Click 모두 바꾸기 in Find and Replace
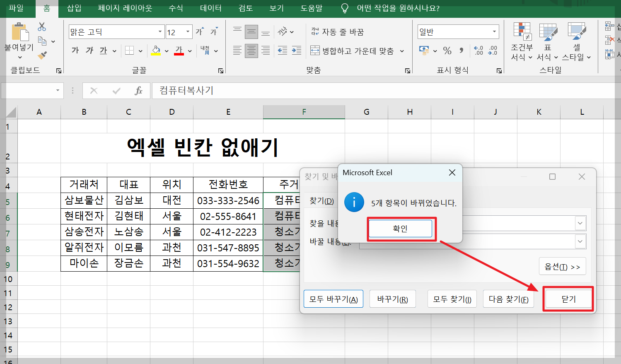This screenshot has width=621, height=364. (x=333, y=299)
